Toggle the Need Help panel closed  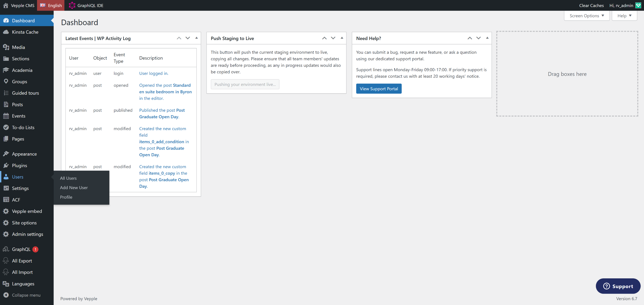pos(487,38)
